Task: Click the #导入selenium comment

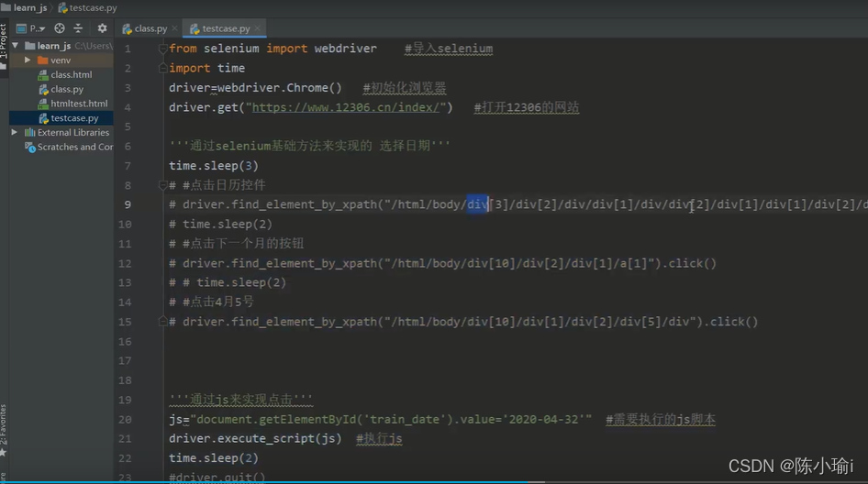Action: point(449,49)
